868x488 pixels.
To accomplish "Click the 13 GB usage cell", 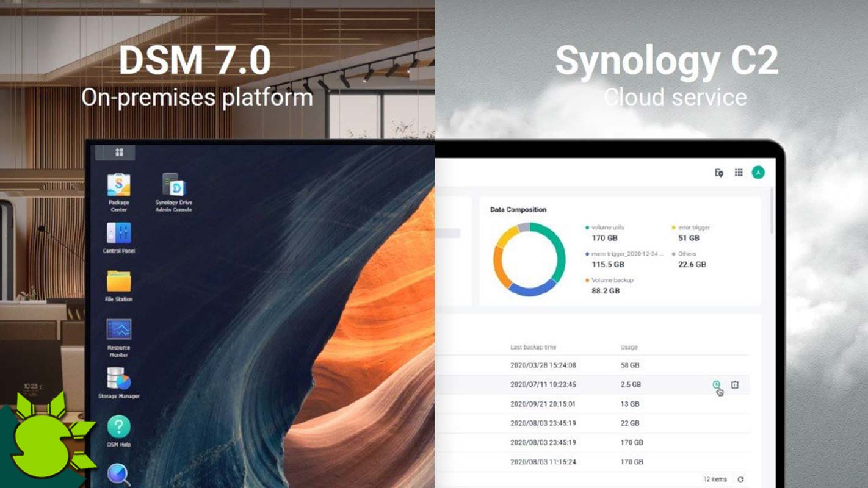I will tap(629, 404).
